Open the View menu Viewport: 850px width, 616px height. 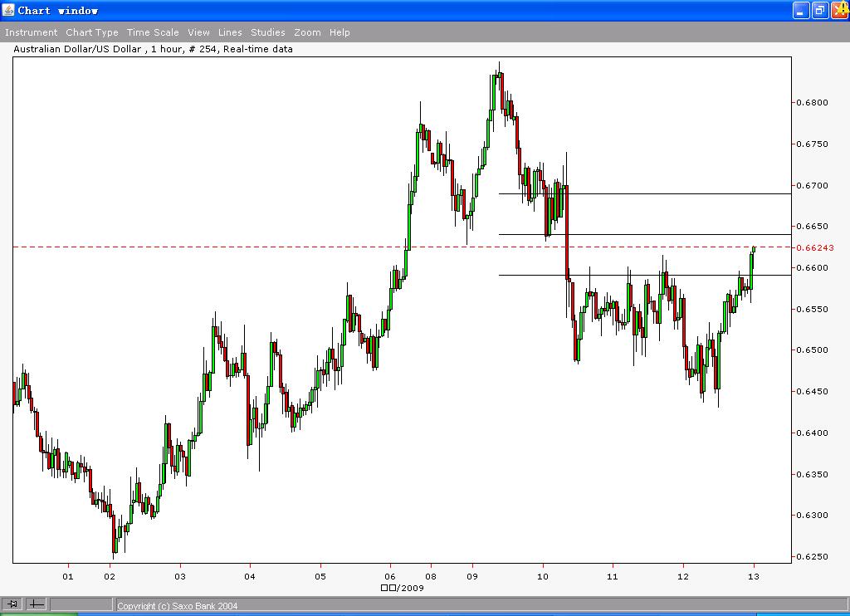pyautogui.click(x=198, y=32)
